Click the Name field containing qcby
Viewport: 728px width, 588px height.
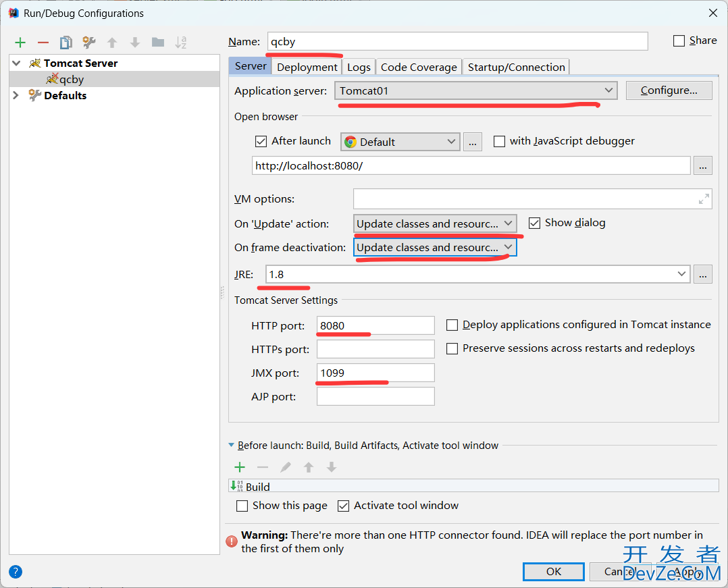(458, 41)
